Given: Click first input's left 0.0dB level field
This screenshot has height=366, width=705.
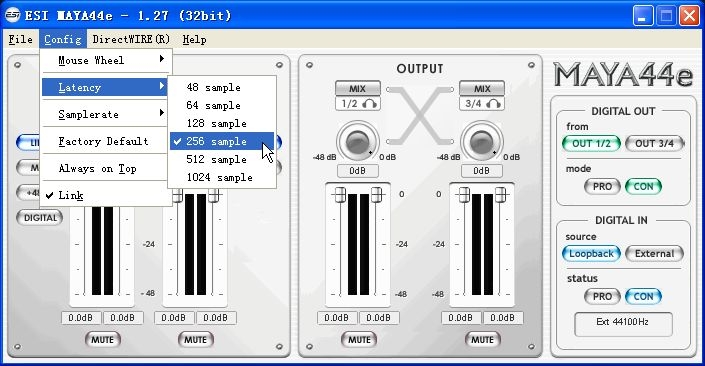Looking at the screenshot, I should point(81,318).
